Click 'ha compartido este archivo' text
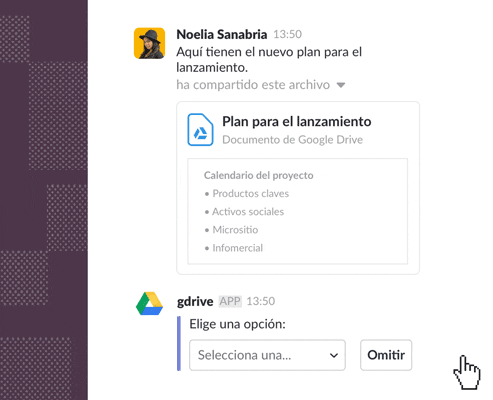 (253, 85)
